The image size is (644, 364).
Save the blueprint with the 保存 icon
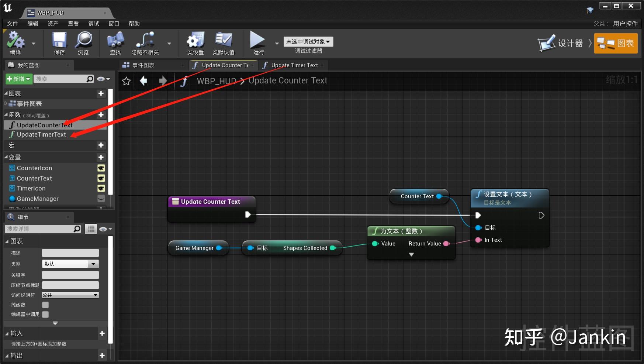coord(58,42)
